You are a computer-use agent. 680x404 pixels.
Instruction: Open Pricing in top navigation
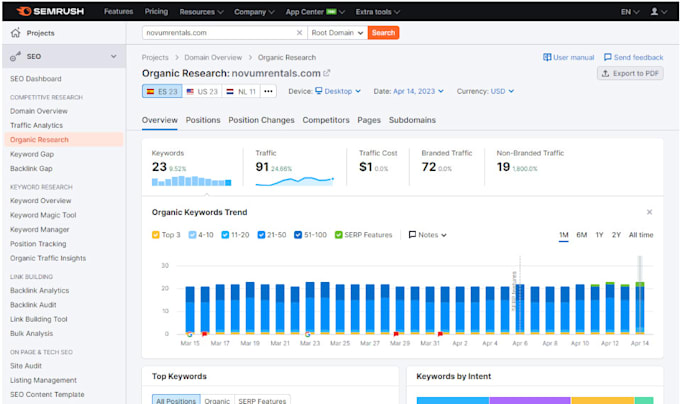pyautogui.click(x=156, y=11)
